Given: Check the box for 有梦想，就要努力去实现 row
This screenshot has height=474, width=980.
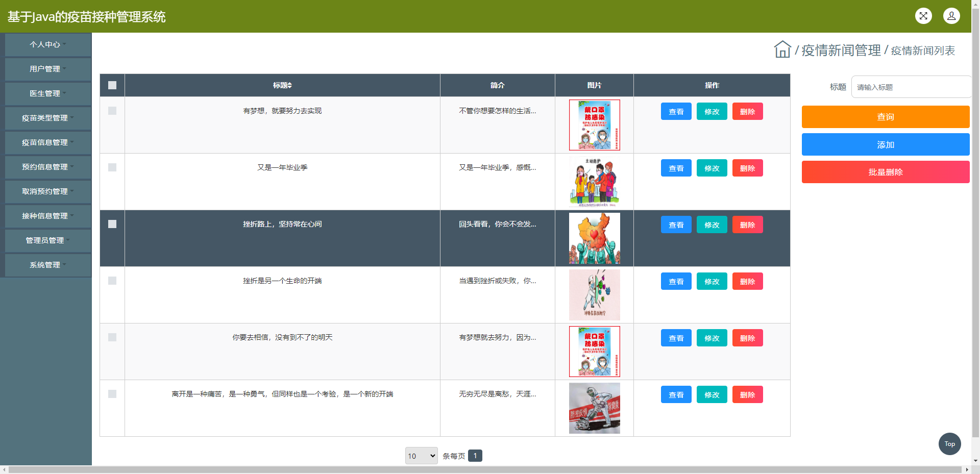Looking at the screenshot, I should [x=112, y=111].
